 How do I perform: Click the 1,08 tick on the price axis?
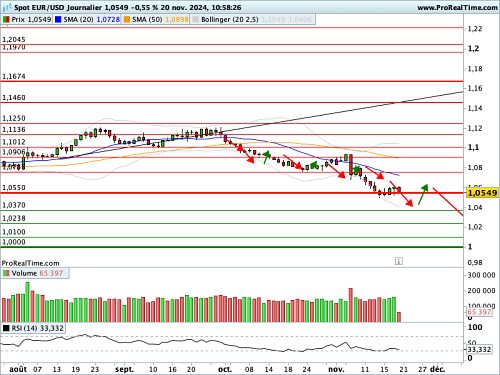475,168
